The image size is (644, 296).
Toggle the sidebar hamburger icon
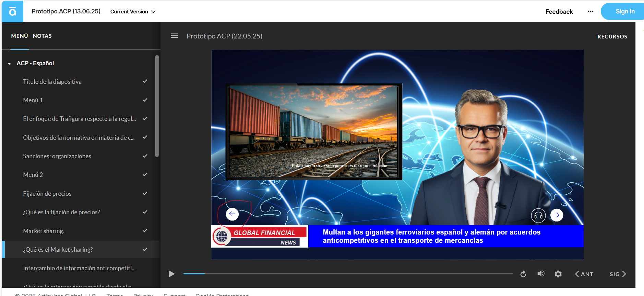(175, 36)
